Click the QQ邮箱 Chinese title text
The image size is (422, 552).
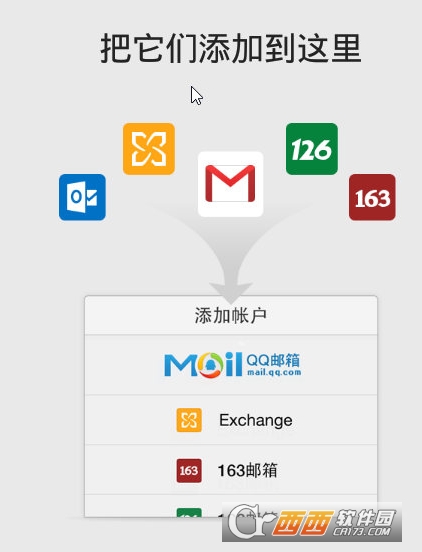[273, 360]
